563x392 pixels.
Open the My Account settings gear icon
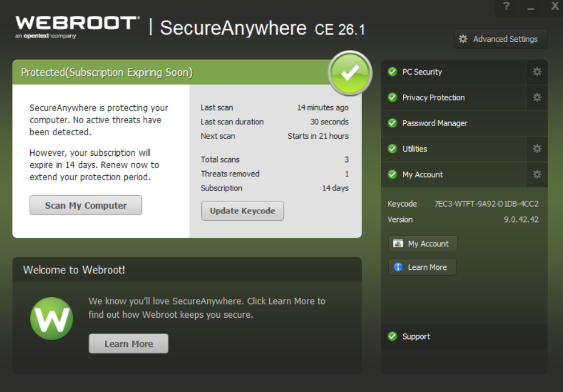[x=536, y=175]
